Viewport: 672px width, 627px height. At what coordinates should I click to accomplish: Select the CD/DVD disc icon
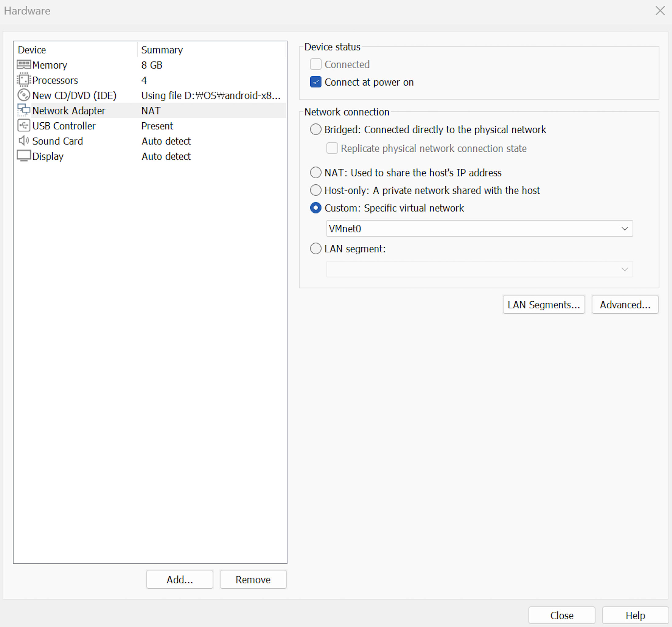23,95
